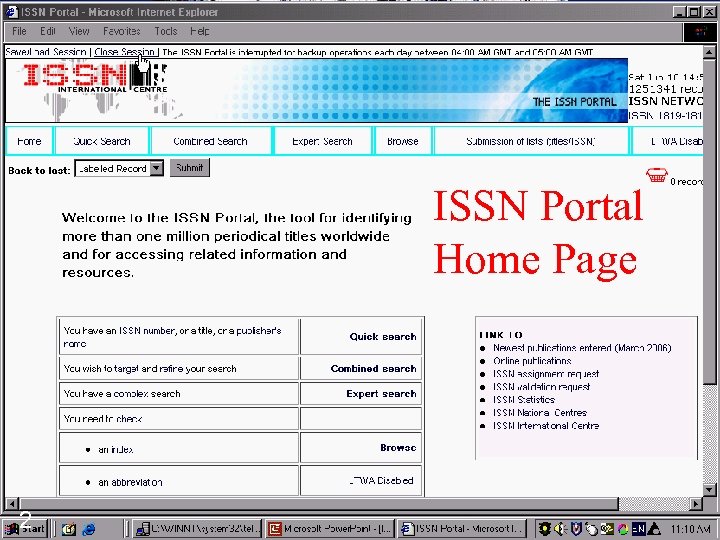Expand the Back to last dropdown
720x540 pixels.
[x=157, y=169]
